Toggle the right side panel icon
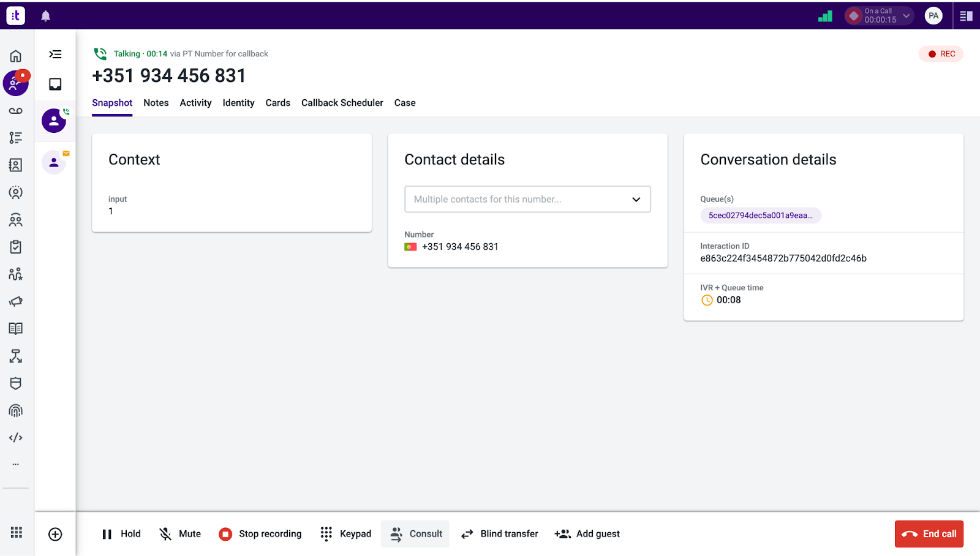 (x=967, y=16)
